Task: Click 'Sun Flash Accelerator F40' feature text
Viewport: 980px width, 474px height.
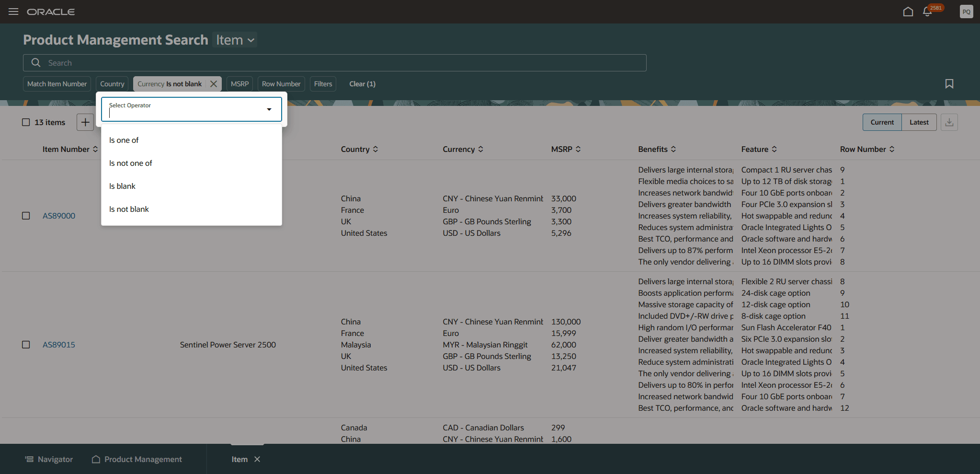Action: (x=786, y=327)
